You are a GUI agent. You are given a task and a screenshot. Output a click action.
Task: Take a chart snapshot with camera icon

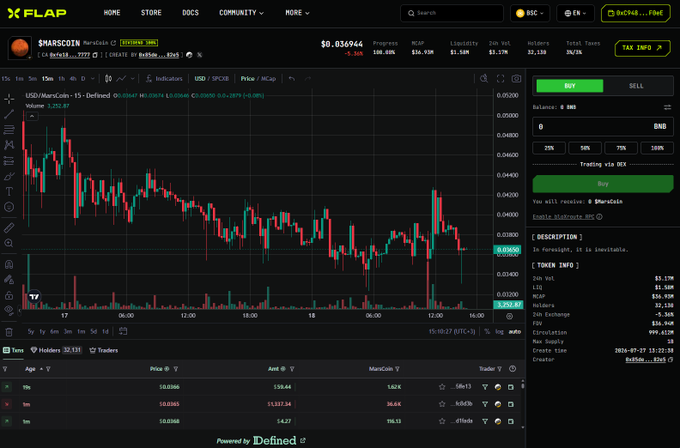click(516, 78)
